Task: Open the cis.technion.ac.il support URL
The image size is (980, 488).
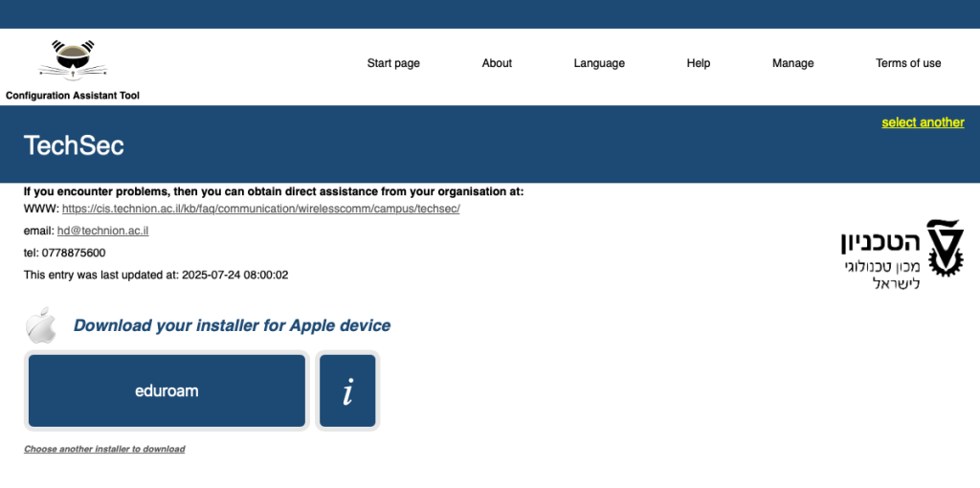Action: click(x=260, y=209)
